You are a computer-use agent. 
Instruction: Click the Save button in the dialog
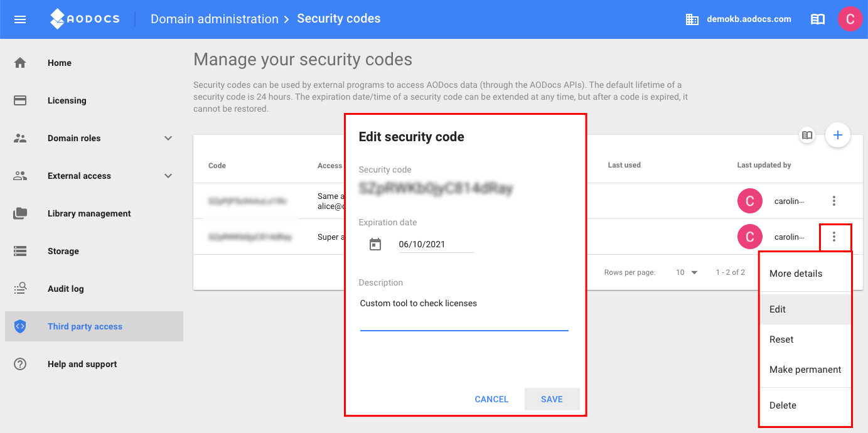tap(552, 399)
